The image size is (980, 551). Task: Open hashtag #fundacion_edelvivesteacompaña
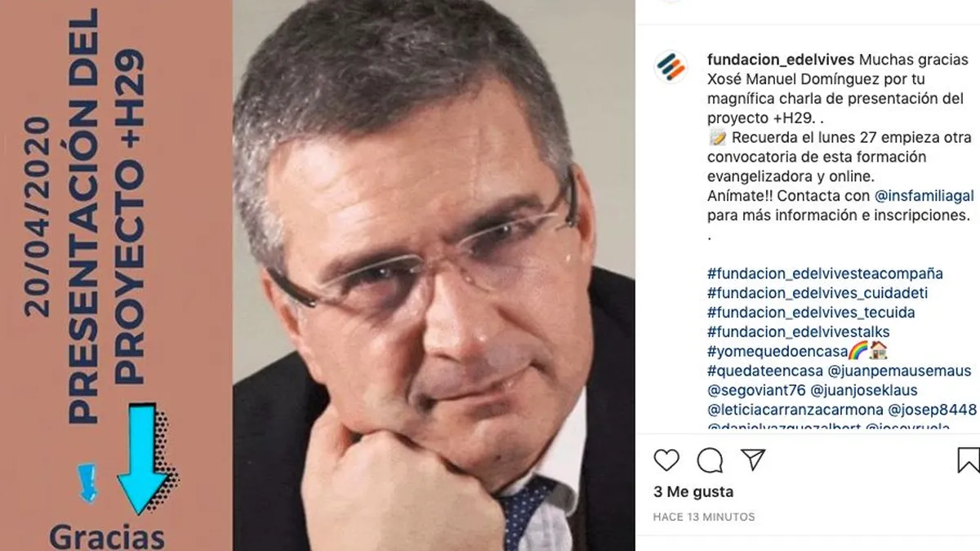[x=825, y=273]
